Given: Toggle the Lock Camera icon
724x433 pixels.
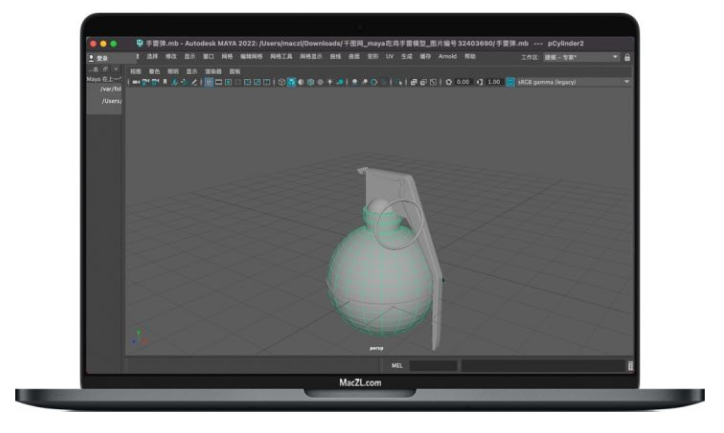Looking at the screenshot, I should tap(145, 82).
